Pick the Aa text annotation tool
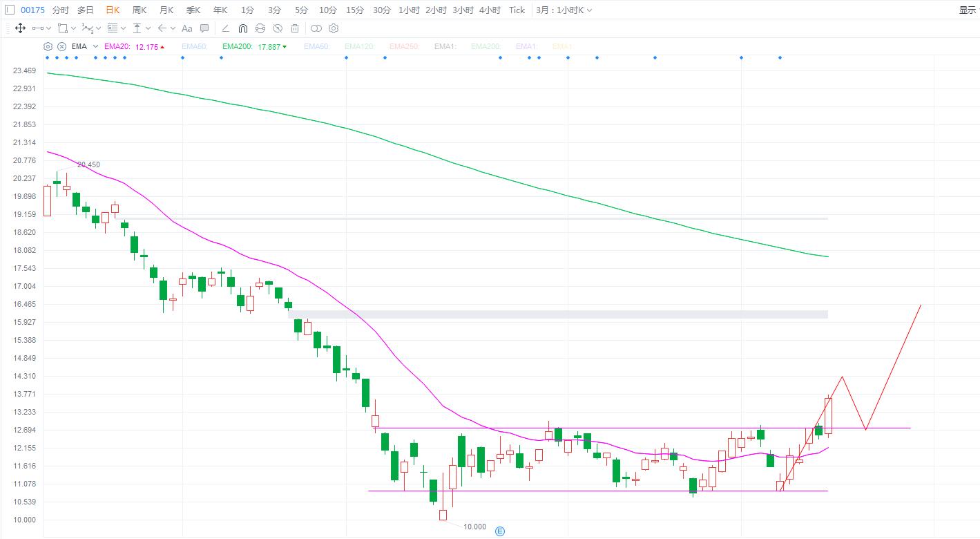The height and width of the screenshot is (539, 980). click(x=186, y=28)
